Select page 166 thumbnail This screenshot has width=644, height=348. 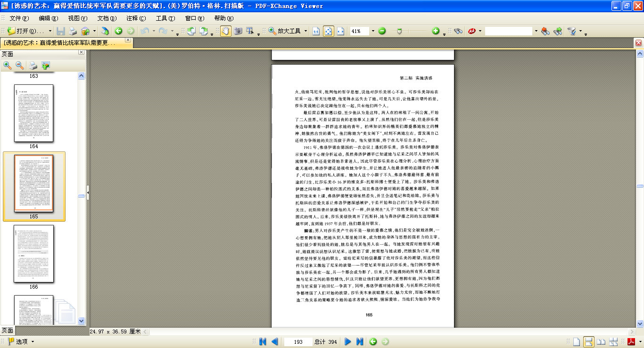(x=34, y=254)
